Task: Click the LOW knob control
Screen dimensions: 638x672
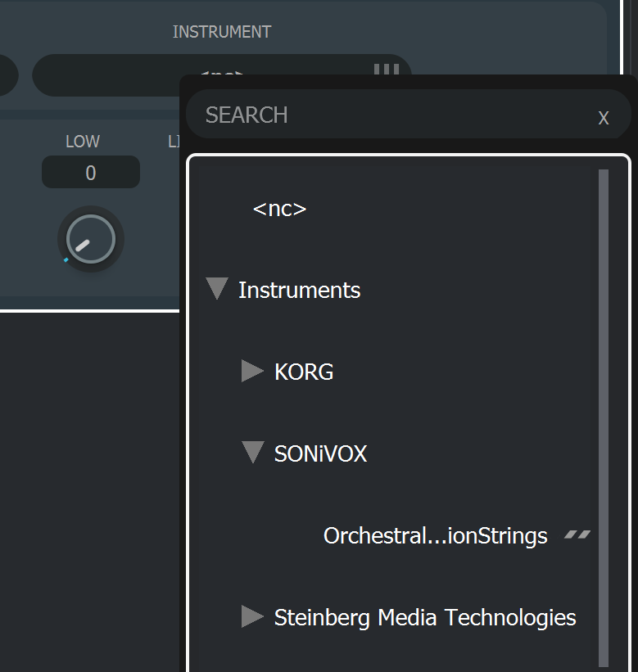Action: [x=90, y=239]
